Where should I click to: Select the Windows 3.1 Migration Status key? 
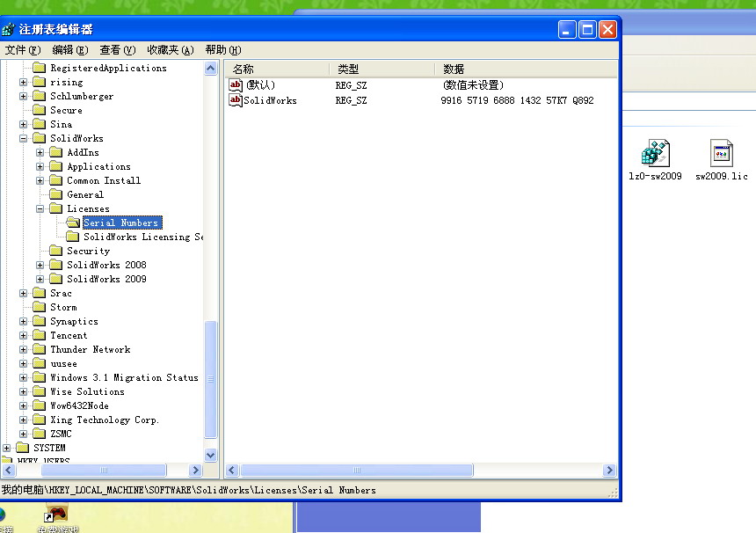(x=125, y=377)
